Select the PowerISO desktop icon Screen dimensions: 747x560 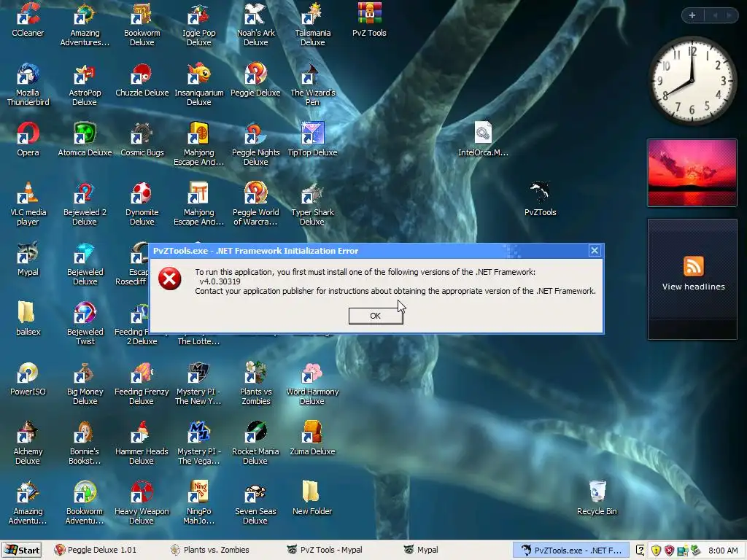point(28,379)
